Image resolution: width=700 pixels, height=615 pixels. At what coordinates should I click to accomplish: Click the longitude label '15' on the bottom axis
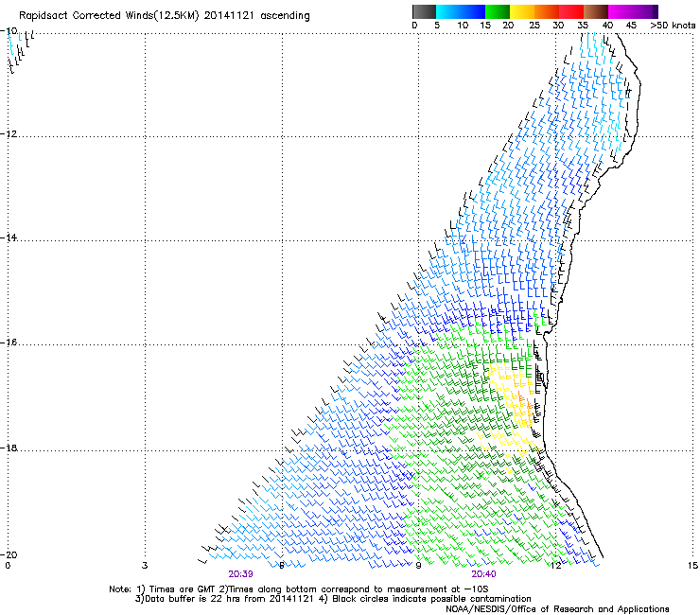click(692, 566)
